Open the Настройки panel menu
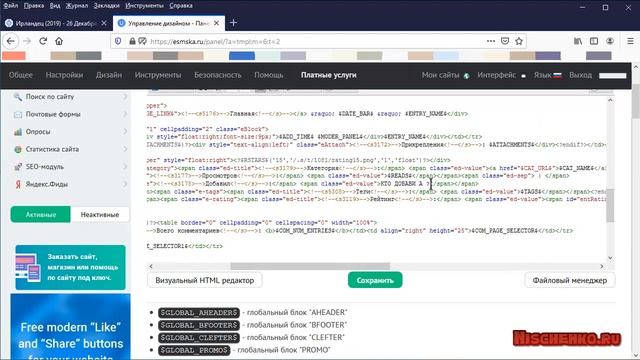Screen dimensions: 640x360 (64, 75)
